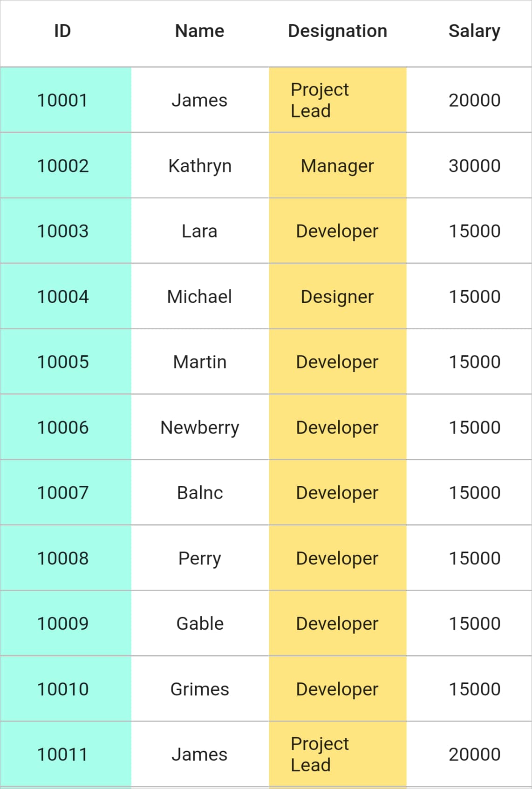
Task: Select the Manager designation cell
Action: click(x=338, y=166)
